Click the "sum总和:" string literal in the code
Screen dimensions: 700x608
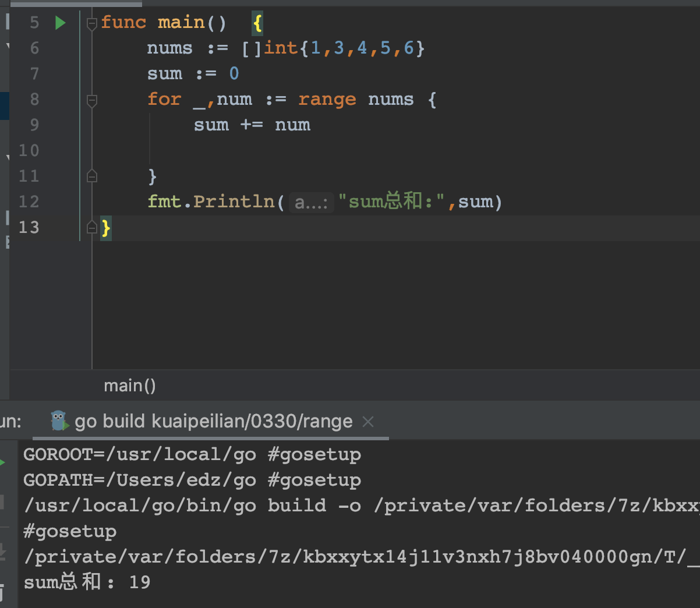click(393, 202)
